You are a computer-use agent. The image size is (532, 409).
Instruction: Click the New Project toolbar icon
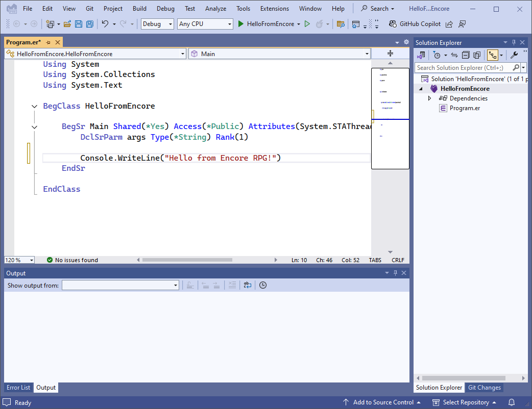pos(50,24)
